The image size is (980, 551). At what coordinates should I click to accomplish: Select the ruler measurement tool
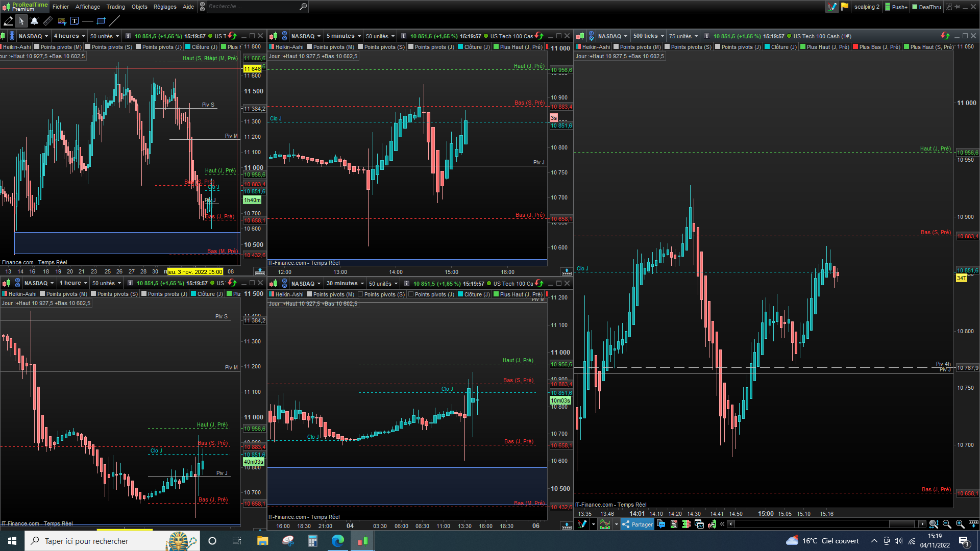pos(48,21)
